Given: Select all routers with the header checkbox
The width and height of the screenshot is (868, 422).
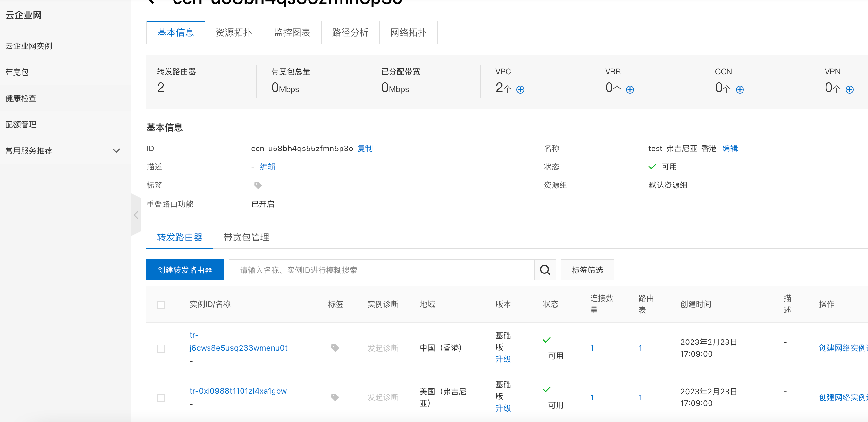Looking at the screenshot, I should point(161,305).
